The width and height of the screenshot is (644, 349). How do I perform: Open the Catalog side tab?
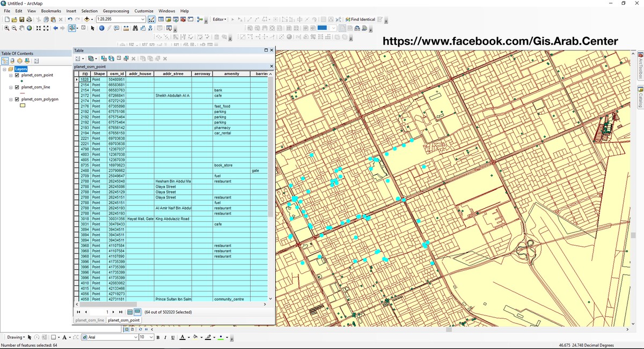point(641,97)
